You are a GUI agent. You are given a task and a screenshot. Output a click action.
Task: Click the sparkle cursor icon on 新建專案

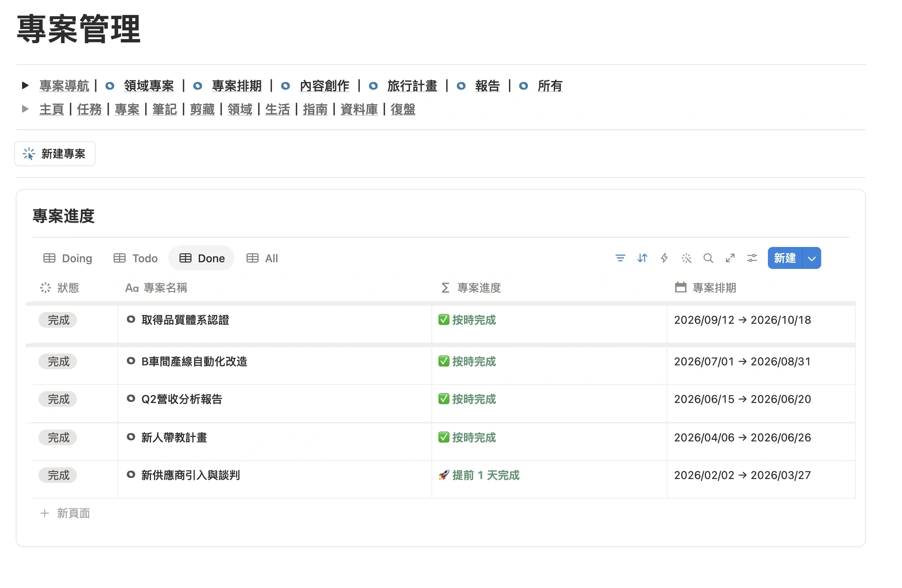29,154
